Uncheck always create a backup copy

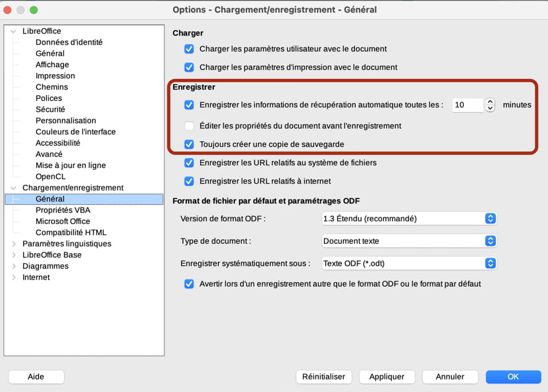tap(189, 144)
